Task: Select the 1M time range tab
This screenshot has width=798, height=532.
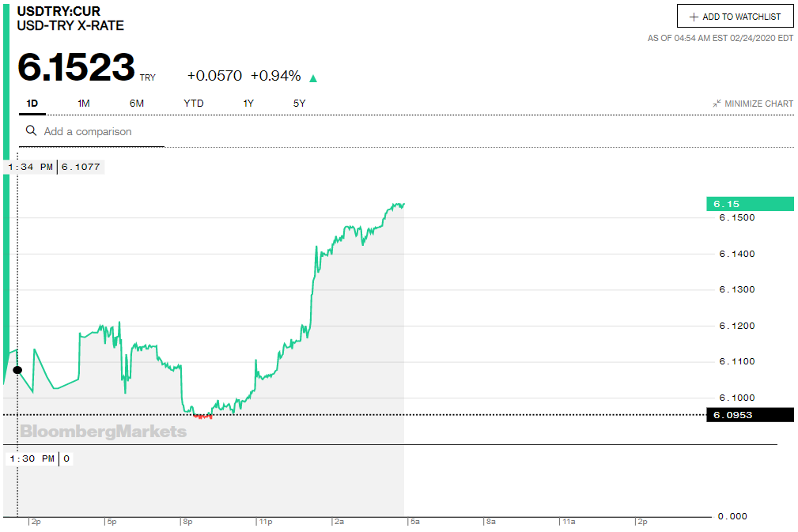Action: (x=84, y=104)
